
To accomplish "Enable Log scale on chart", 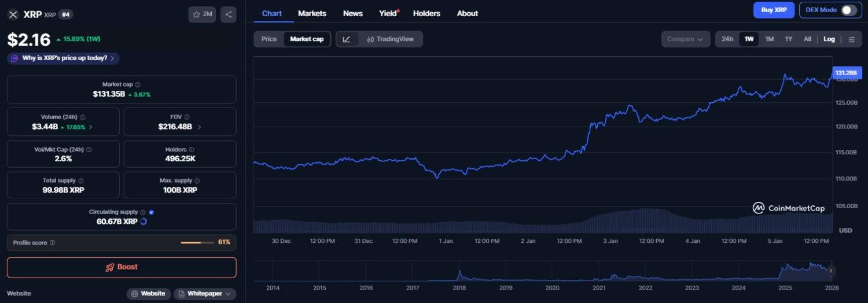I will pos(829,39).
